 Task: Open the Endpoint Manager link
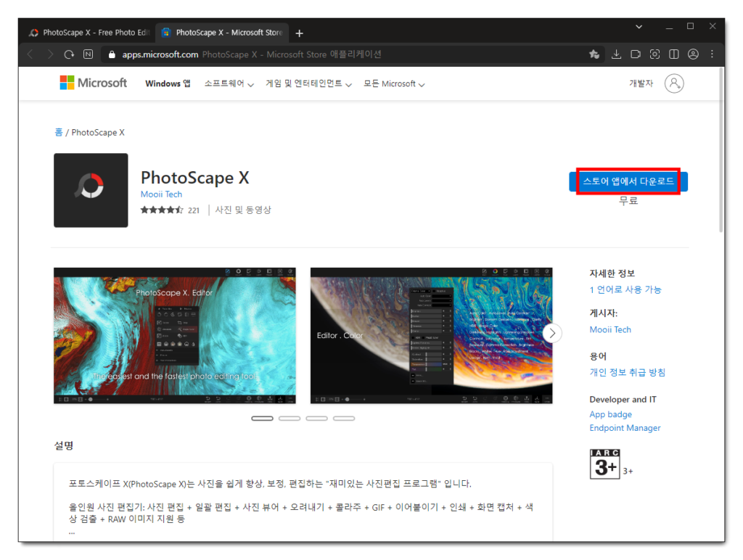[x=625, y=428]
